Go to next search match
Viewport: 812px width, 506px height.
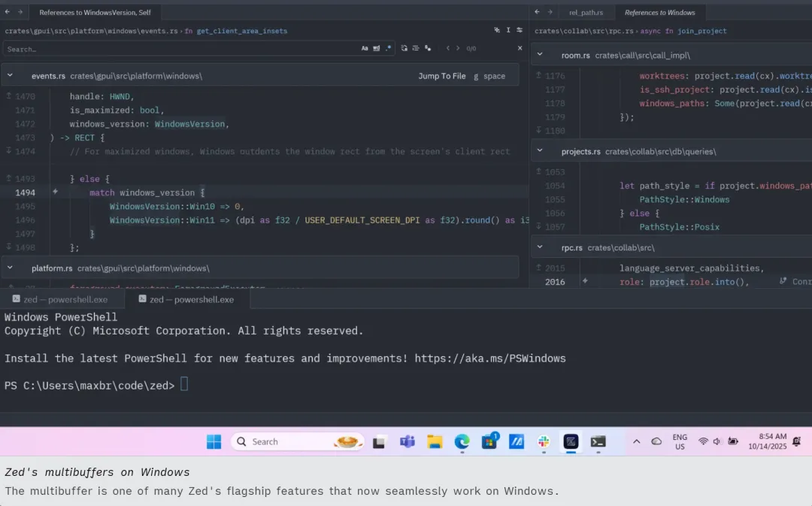[x=458, y=48]
